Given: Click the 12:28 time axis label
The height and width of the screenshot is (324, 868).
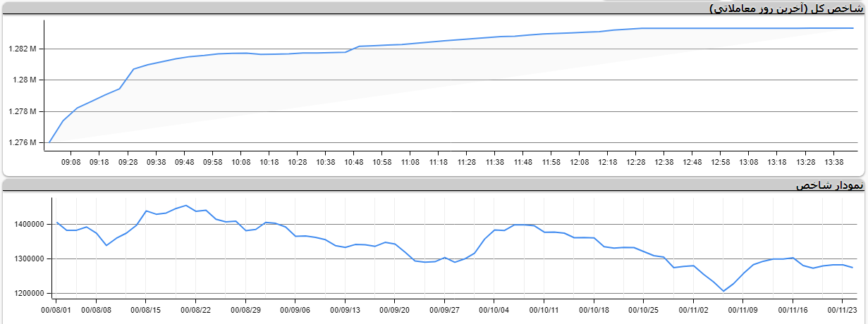Looking at the screenshot, I should 636,162.
